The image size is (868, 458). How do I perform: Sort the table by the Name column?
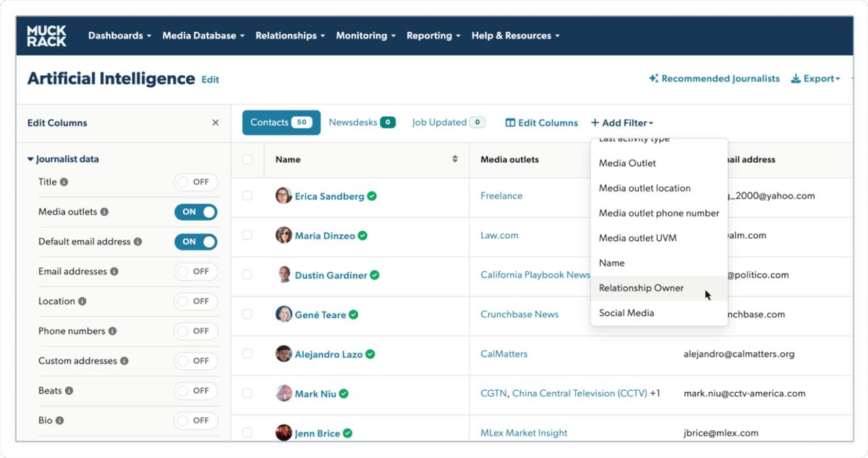pos(454,159)
